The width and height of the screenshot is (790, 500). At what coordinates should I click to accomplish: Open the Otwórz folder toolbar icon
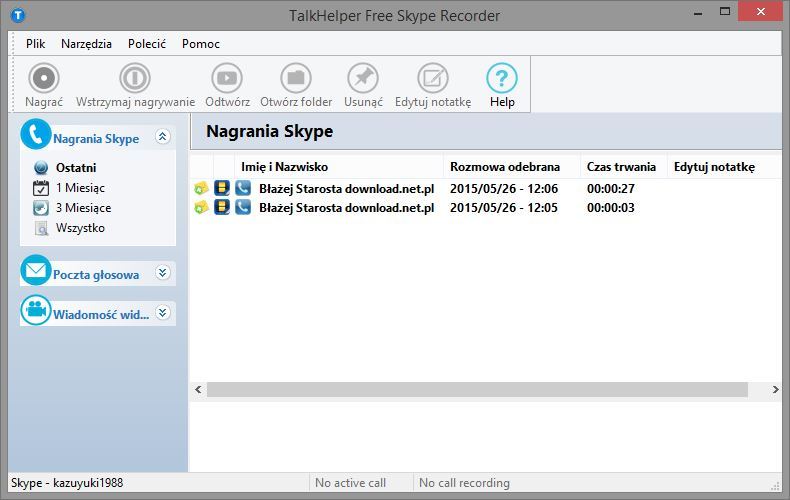296,78
